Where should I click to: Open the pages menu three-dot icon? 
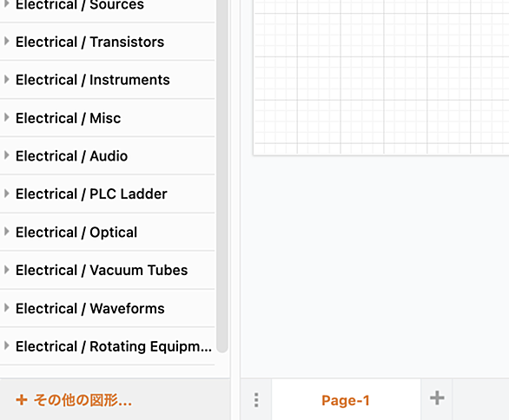pyautogui.click(x=256, y=400)
